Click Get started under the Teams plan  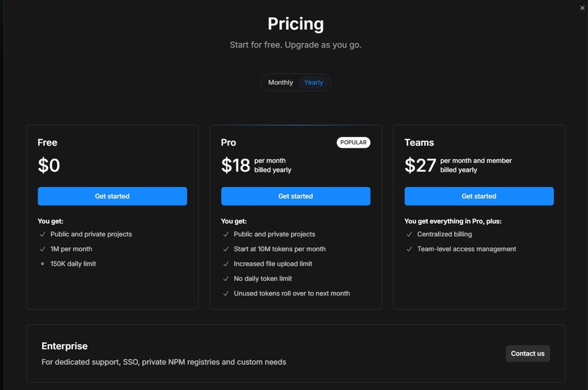click(478, 196)
